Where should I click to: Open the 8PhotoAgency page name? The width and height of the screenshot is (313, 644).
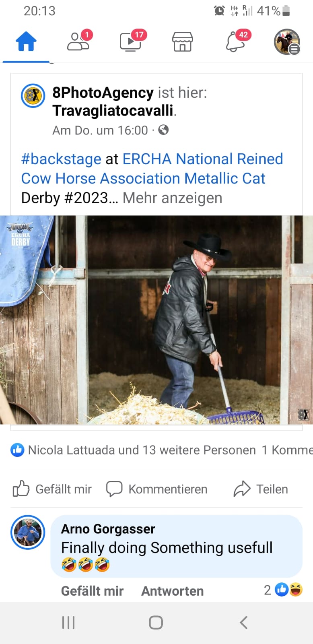pyautogui.click(x=103, y=93)
